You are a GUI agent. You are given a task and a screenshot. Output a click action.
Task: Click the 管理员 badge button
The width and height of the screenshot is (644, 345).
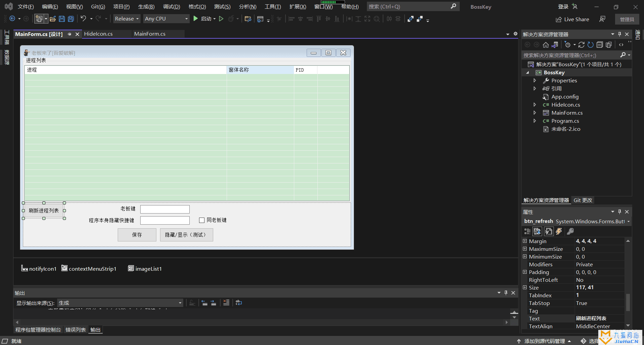coord(627,19)
